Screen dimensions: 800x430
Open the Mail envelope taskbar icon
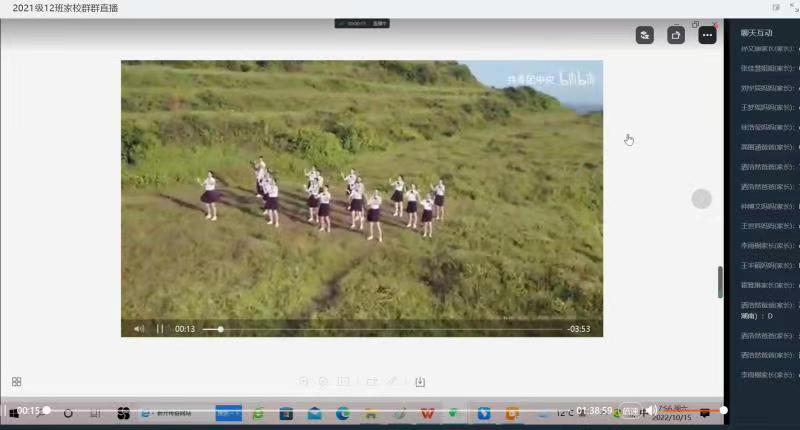pyautogui.click(x=314, y=413)
